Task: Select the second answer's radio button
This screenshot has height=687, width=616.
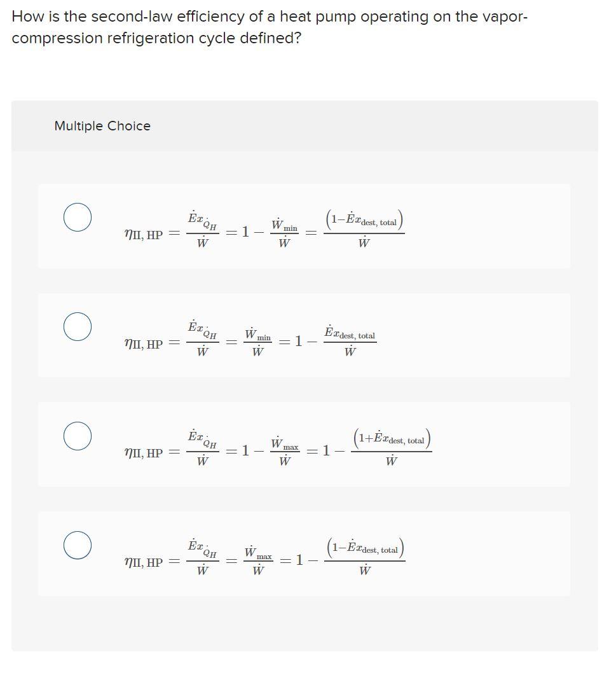Action: pos(77,325)
